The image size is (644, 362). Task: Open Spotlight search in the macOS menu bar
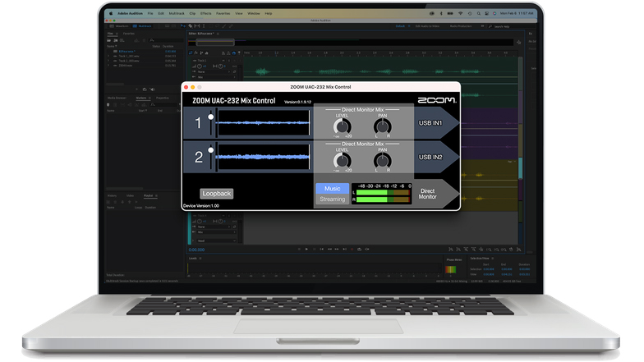click(x=479, y=13)
